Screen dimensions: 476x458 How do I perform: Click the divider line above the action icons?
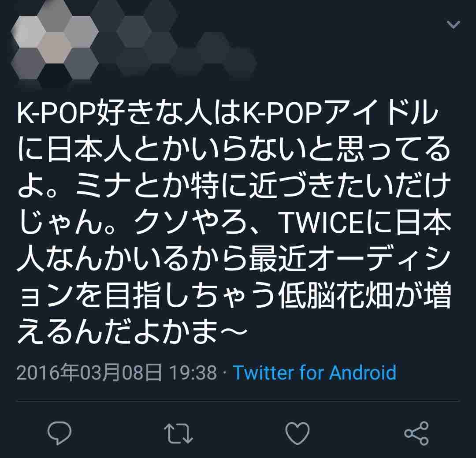point(238,401)
